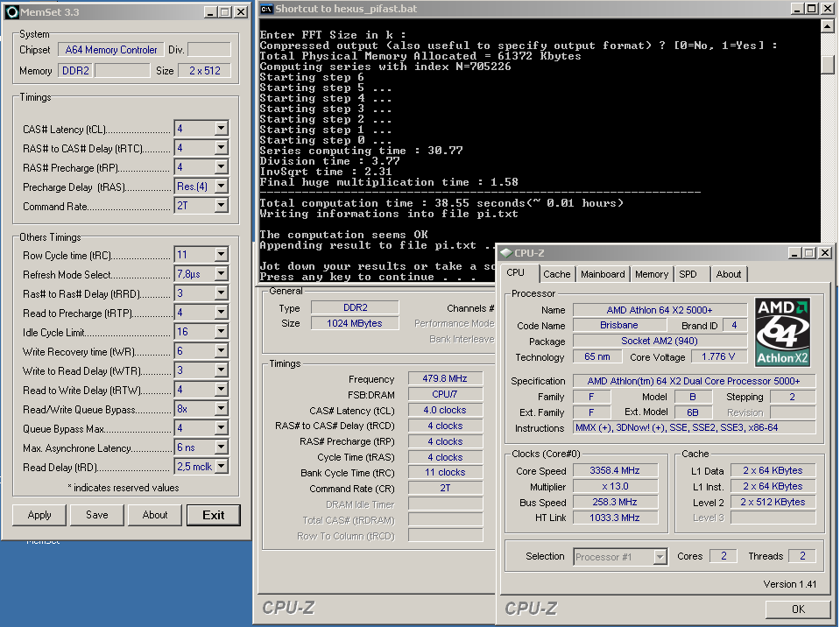Click the Package Socket AM2 (940) field

coord(660,341)
